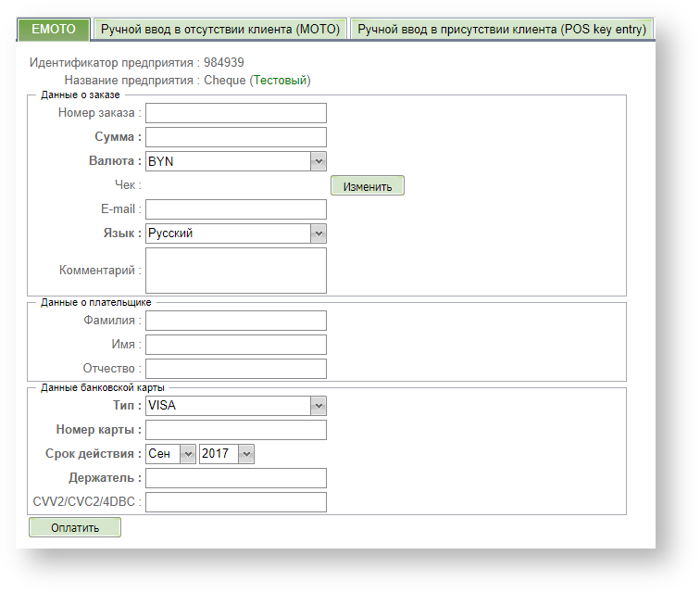Open the card Тип VISA dropdown
Image resolution: width=700 pixels, height=593 pixels.
click(x=236, y=406)
